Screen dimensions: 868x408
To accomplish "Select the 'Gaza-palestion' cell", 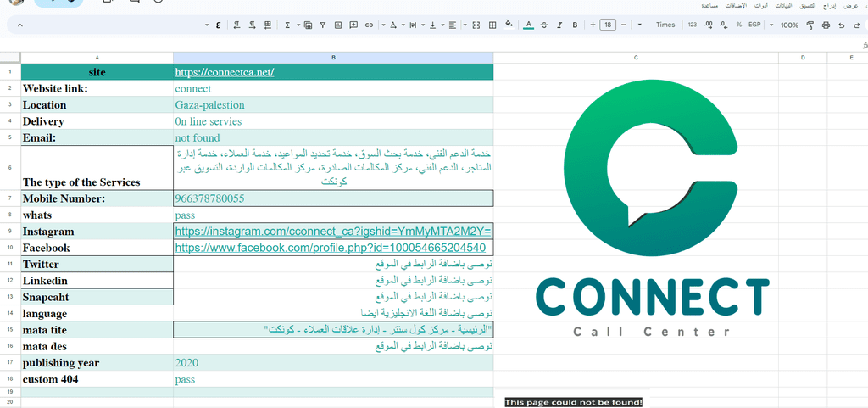I will tap(333, 105).
